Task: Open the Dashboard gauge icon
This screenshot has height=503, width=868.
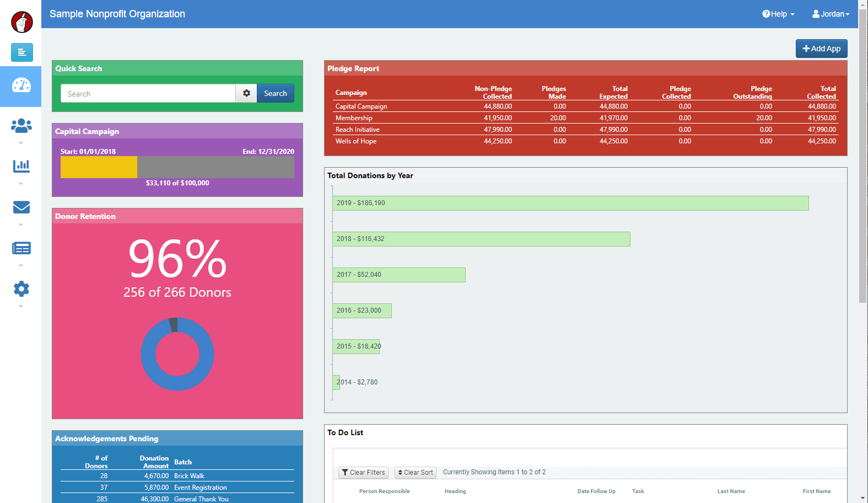Action: click(21, 86)
